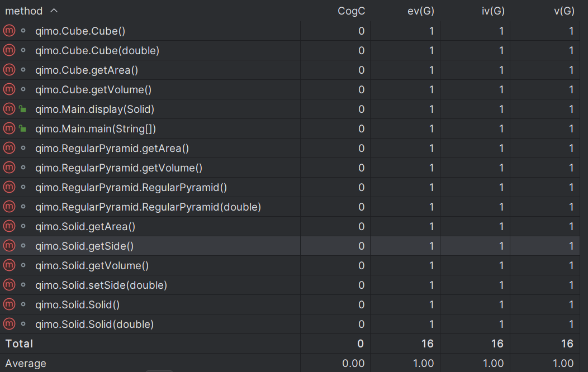
Task: Click method icon beside qimo.Solid.Solid(double)
Action: pyautogui.click(x=9, y=325)
